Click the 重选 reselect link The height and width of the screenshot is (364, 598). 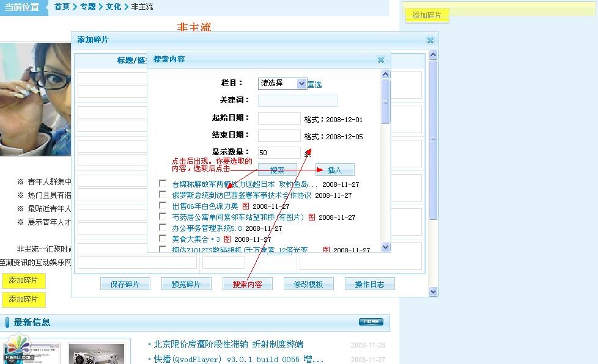click(314, 85)
